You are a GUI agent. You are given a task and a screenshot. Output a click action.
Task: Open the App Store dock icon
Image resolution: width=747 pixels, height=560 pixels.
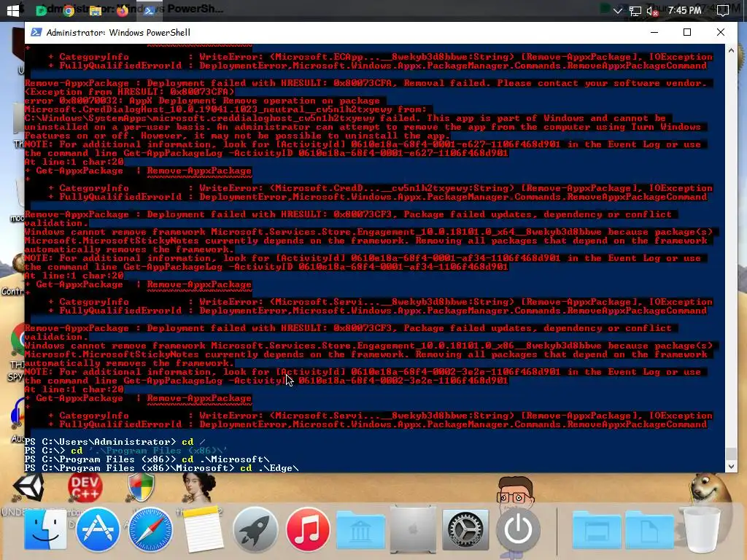(97, 529)
